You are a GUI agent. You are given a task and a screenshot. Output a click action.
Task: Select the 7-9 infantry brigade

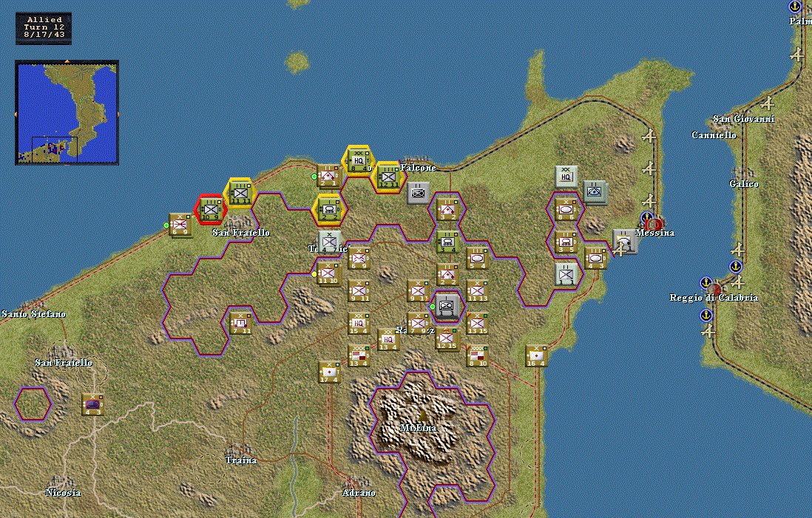tap(418, 324)
